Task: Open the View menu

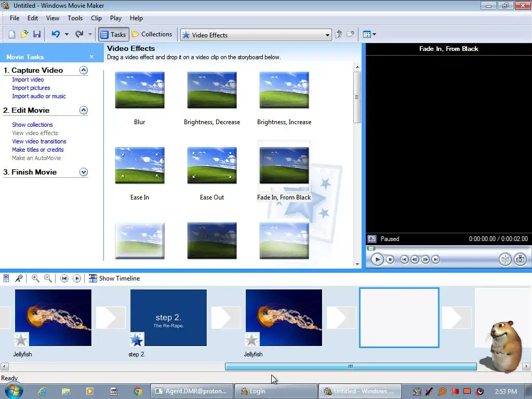Action: coord(52,18)
